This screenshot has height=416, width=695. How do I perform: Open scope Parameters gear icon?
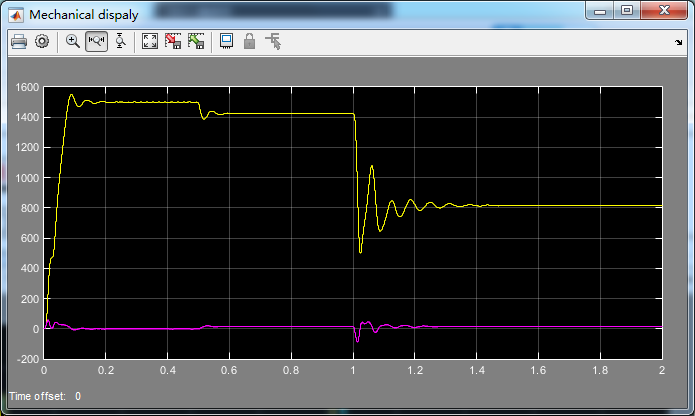[42, 42]
